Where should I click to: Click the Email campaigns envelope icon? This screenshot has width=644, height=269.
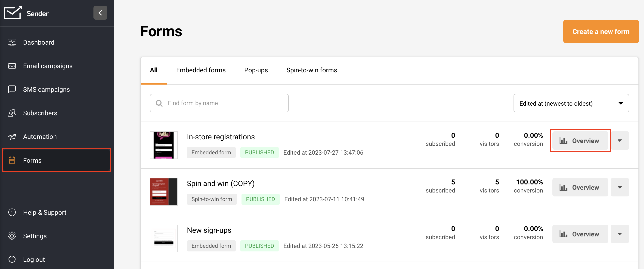tap(12, 66)
